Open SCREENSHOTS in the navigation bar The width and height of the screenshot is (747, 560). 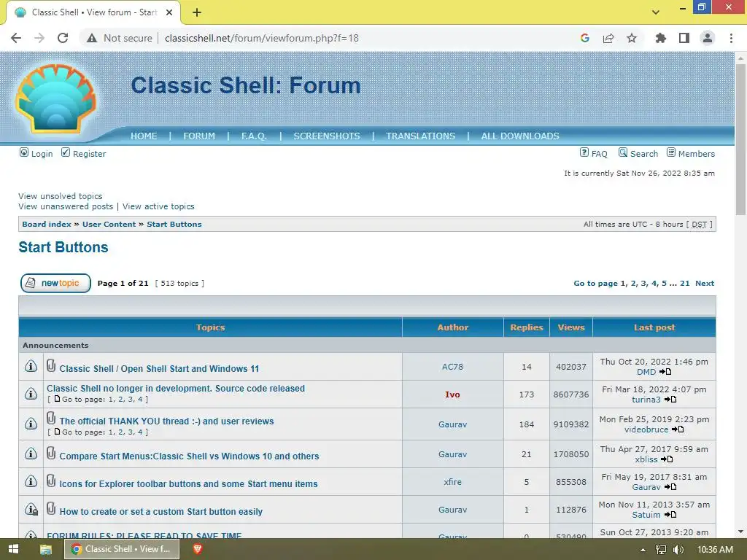pos(327,136)
